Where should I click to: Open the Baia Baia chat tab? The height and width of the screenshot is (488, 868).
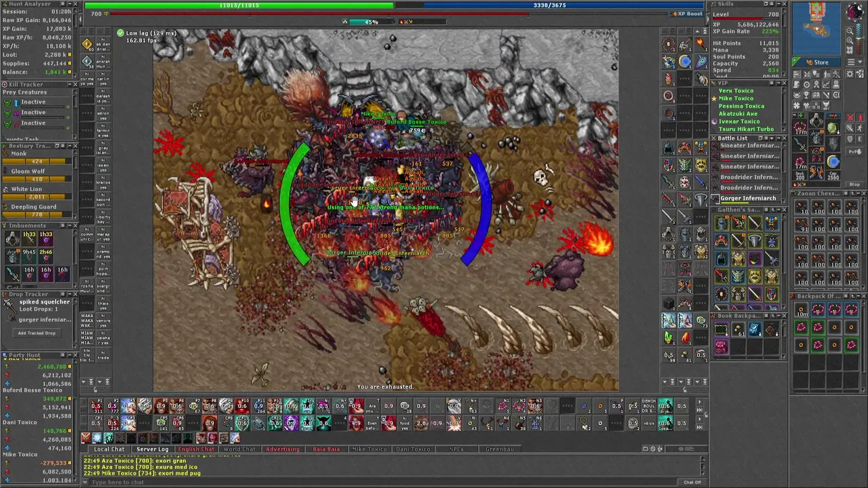pyautogui.click(x=326, y=449)
